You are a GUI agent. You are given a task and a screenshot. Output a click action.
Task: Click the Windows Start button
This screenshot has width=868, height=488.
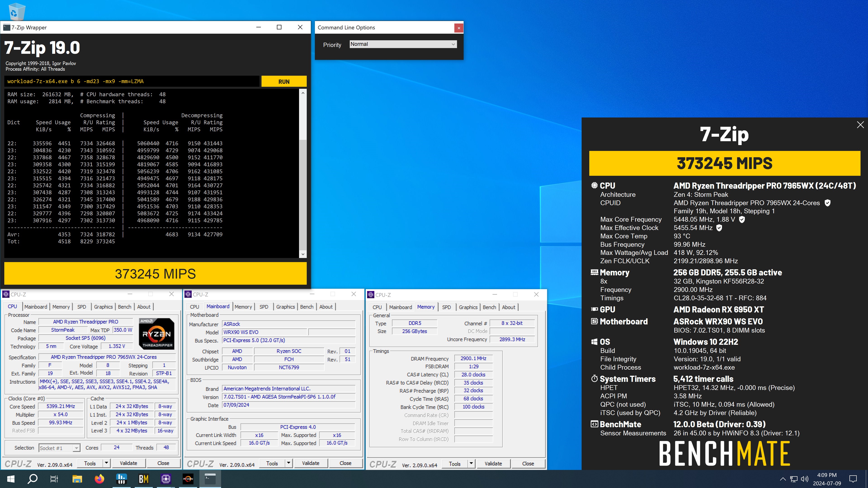pos(11,479)
